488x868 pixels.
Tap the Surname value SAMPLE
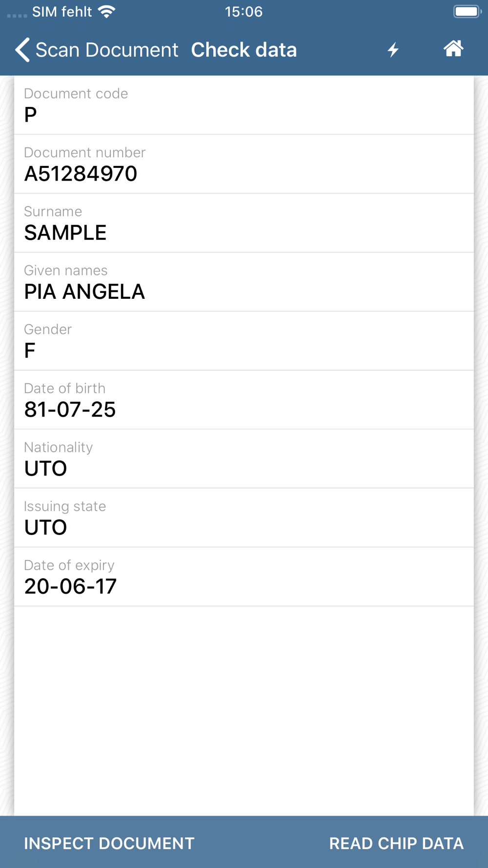coord(65,233)
